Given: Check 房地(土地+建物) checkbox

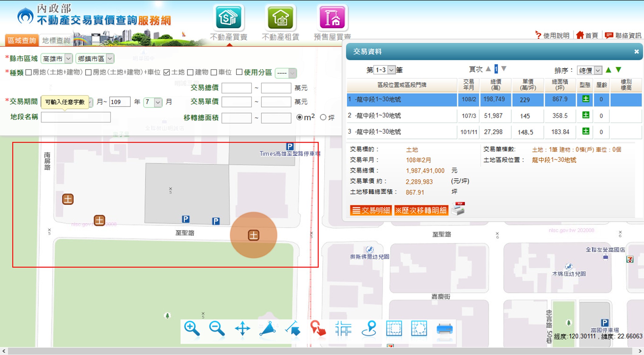Looking at the screenshot, I should (x=29, y=72).
